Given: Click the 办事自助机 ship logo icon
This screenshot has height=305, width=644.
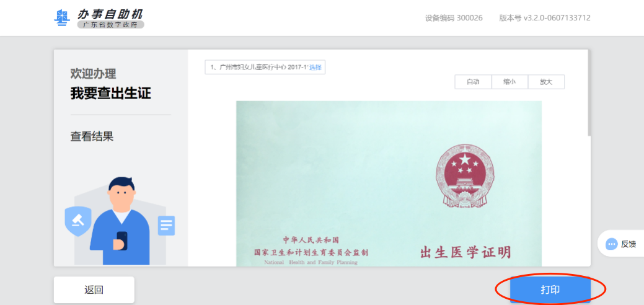Looking at the screenshot, I should 62,18.
